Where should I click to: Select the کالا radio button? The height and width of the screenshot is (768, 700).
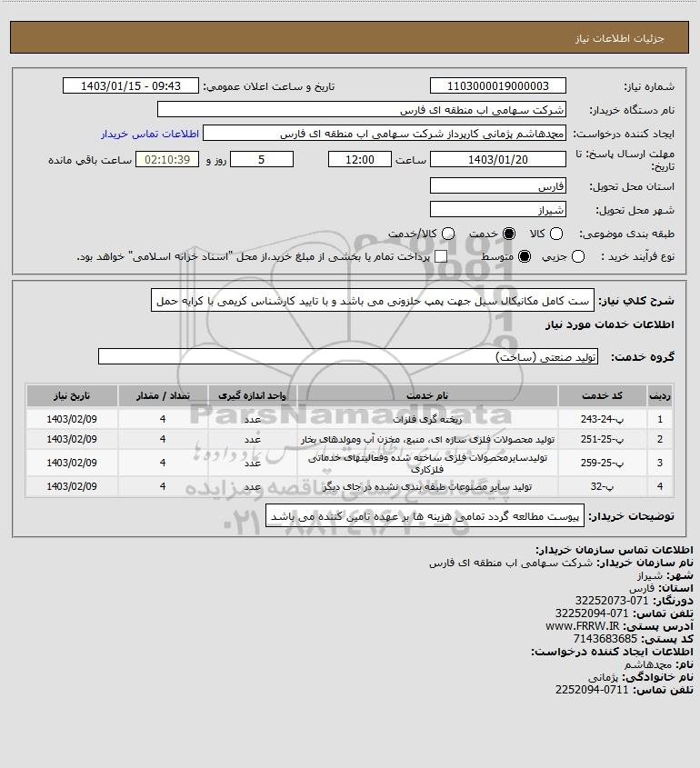coord(556,234)
